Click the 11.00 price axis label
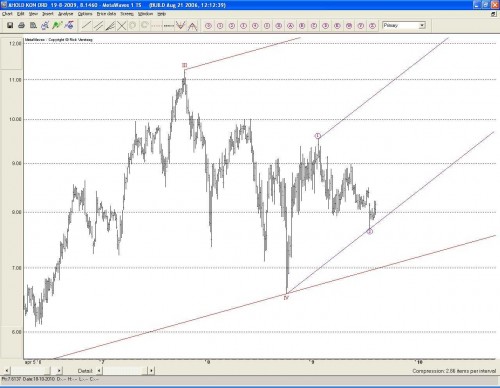 coord(15,80)
